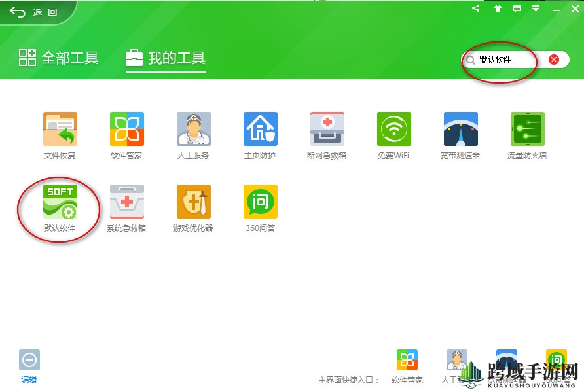This screenshot has height=392, width=584.
Task: Close the 360 tools window
Action: coord(575,9)
